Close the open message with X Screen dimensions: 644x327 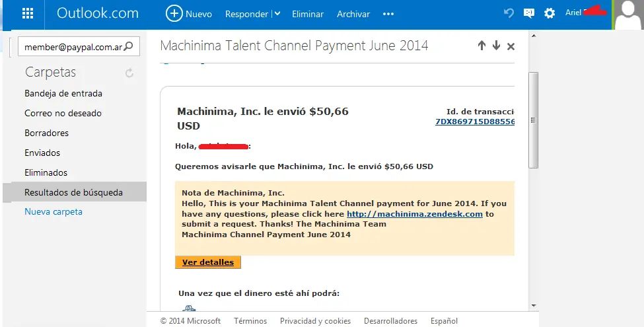(x=511, y=46)
